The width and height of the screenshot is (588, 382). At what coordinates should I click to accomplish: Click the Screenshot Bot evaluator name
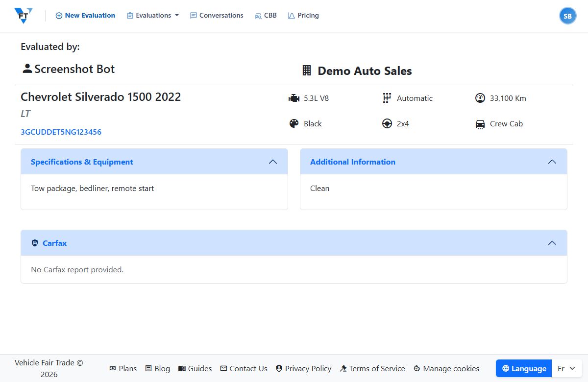click(74, 69)
